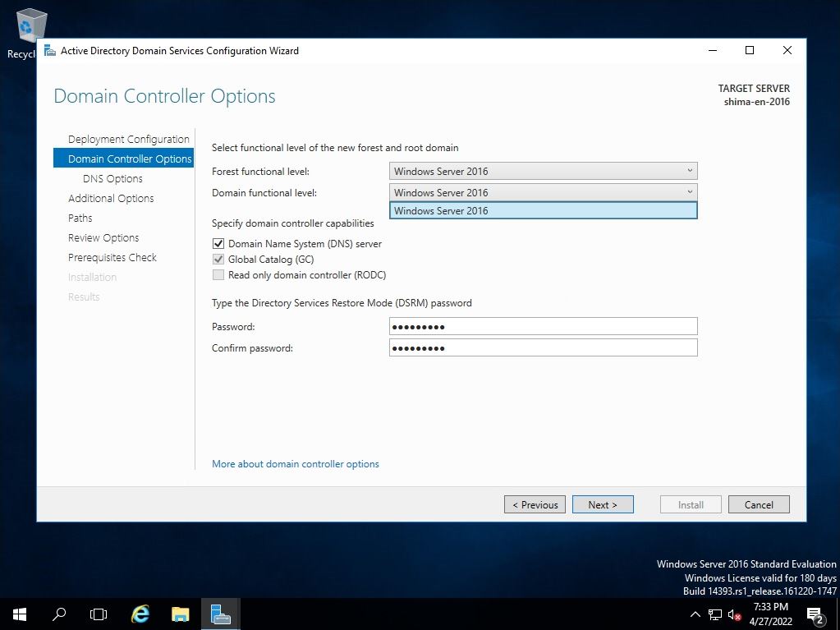Screen dimensions: 840x630
Task: Focus the Confirm password field
Action: pos(544,347)
